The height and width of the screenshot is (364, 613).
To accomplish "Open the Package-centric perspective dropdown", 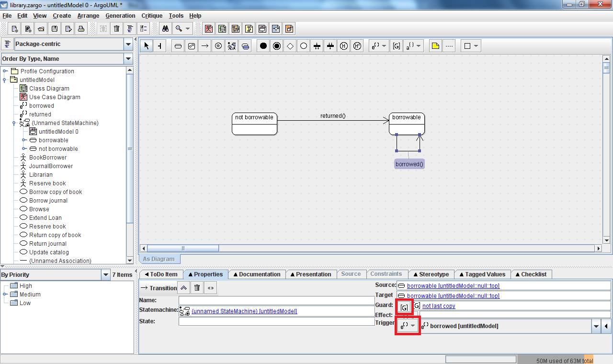I will tap(128, 45).
